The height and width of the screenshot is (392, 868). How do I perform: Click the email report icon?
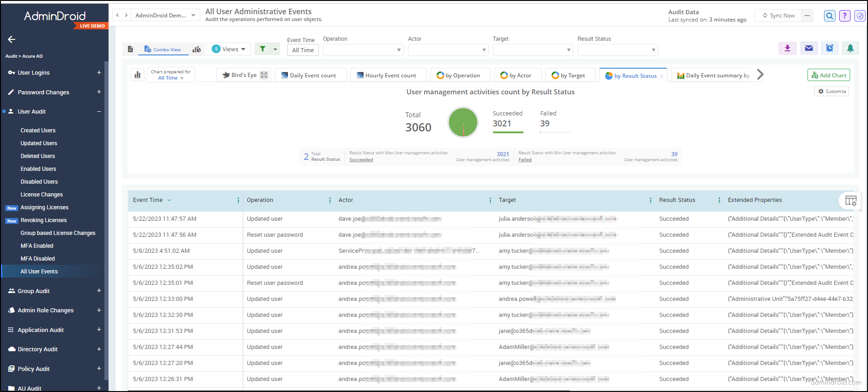[809, 48]
